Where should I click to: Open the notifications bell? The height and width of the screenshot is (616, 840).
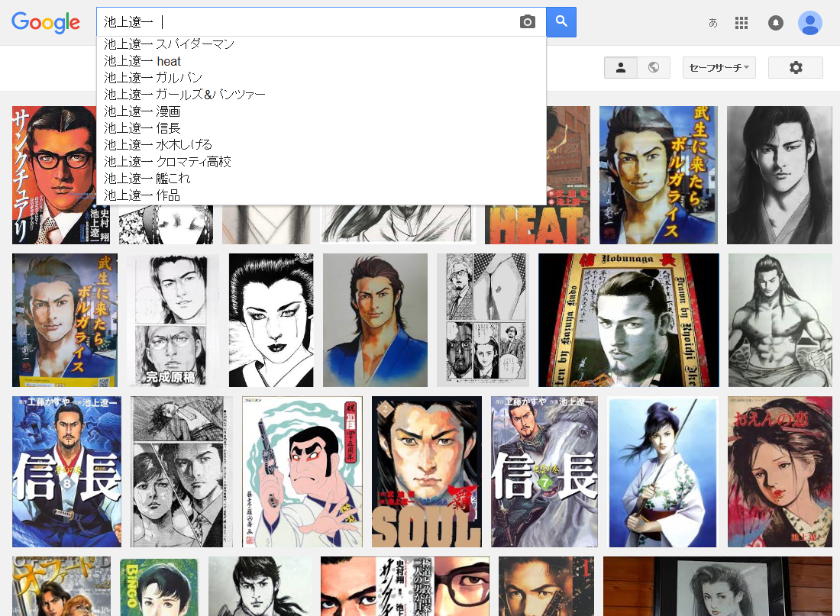point(775,22)
